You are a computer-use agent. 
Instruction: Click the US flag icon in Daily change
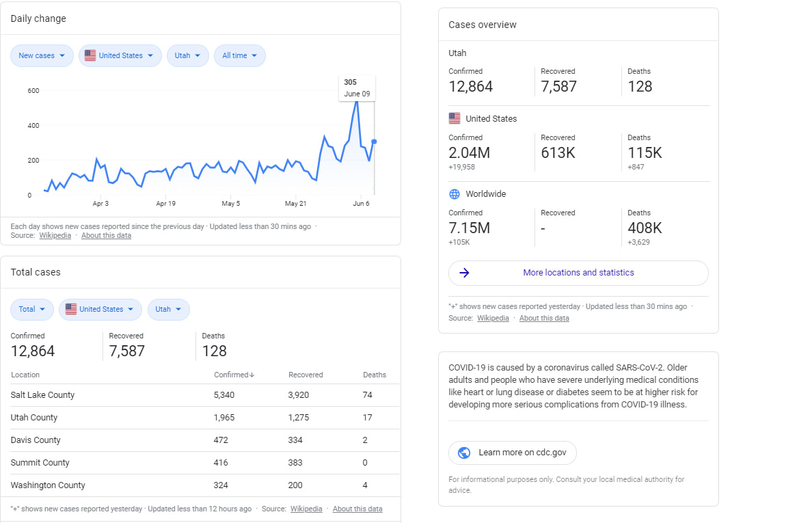pyautogui.click(x=90, y=55)
